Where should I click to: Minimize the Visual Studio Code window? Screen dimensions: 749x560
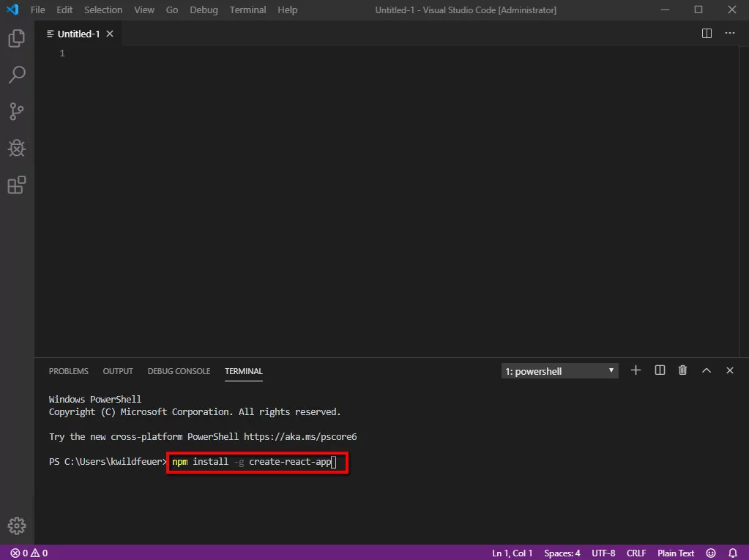tap(665, 10)
